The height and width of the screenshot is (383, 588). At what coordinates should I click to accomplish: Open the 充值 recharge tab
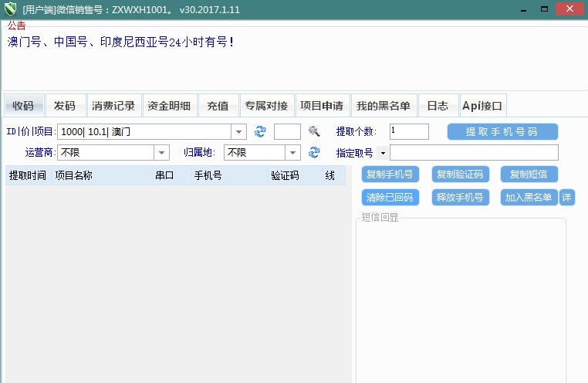218,106
